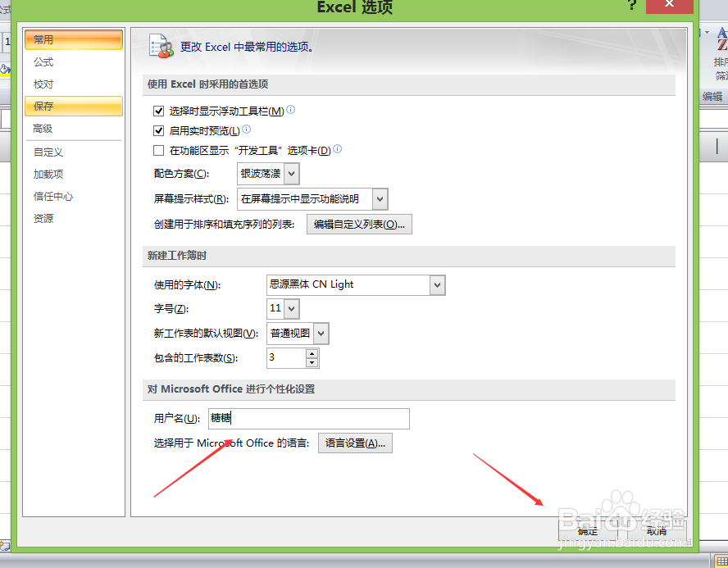Select the 常用 category in sidebar
Image resolution: width=728 pixels, height=568 pixels.
pos(73,39)
